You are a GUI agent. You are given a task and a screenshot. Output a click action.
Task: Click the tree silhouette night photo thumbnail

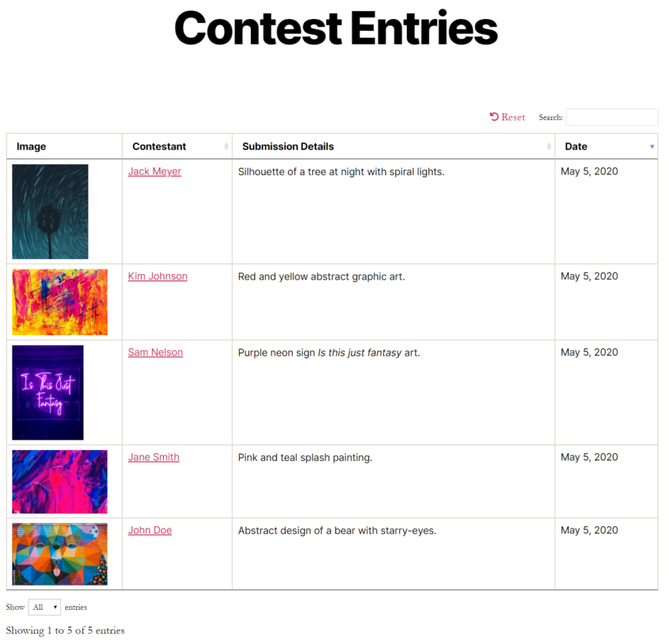click(50, 211)
